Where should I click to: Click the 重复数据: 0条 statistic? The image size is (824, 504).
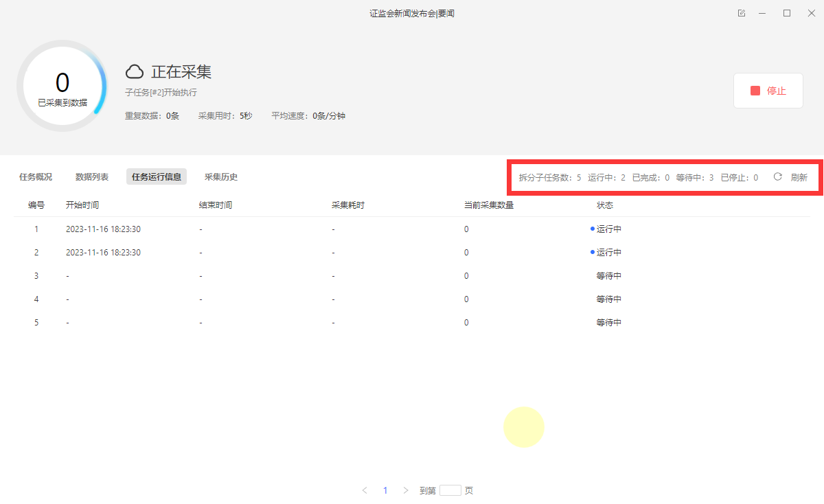(x=152, y=116)
